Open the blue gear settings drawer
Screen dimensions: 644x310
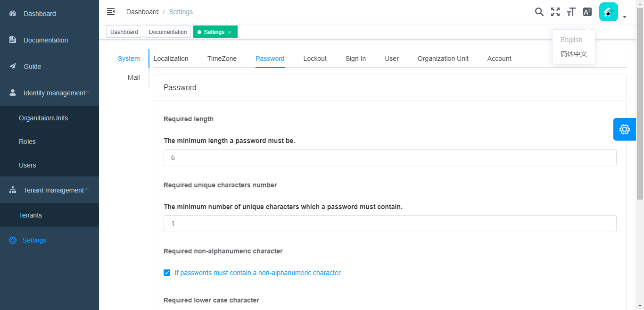point(624,129)
